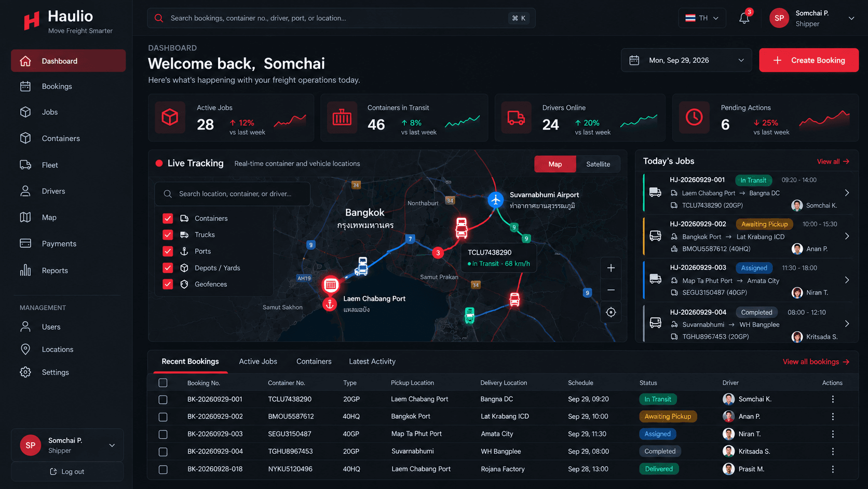The height and width of the screenshot is (489, 868).
Task: Uncheck the Trucks map layer
Action: 168,235
